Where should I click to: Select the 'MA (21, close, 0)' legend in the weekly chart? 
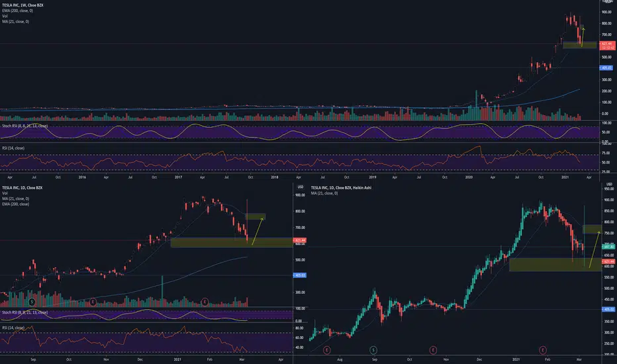click(x=16, y=22)
